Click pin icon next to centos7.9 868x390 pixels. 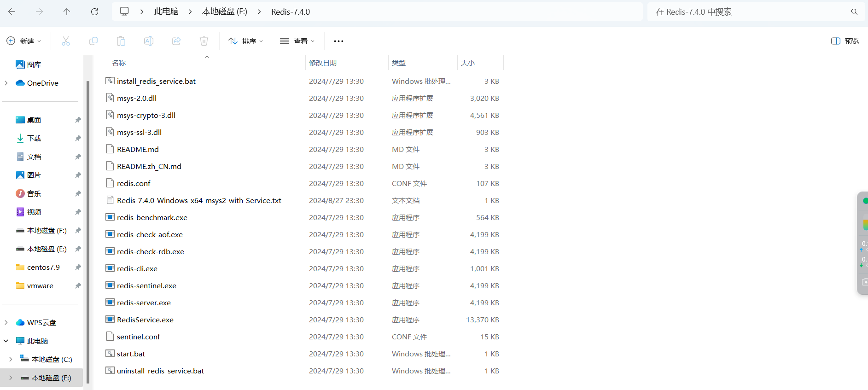point(78,267)
